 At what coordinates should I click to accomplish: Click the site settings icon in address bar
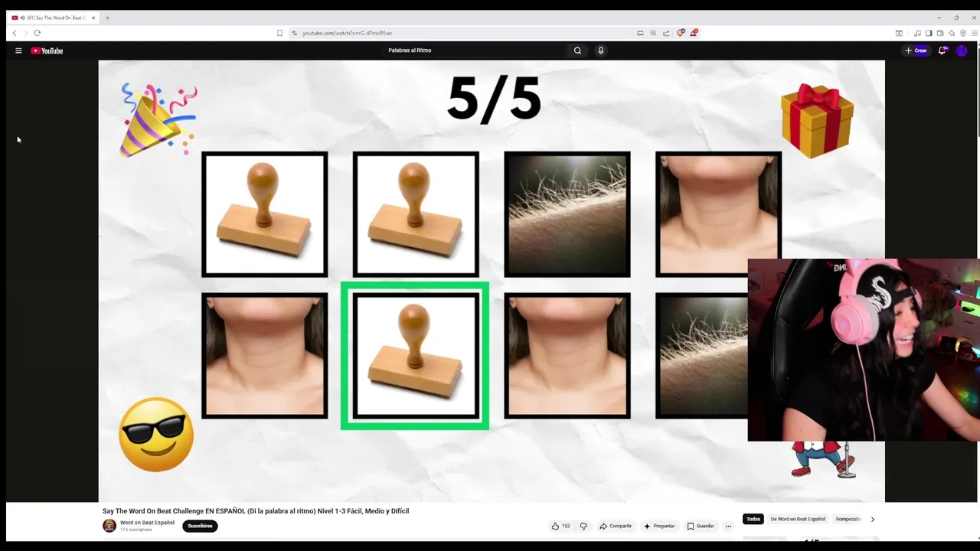[x=294, y=33]
